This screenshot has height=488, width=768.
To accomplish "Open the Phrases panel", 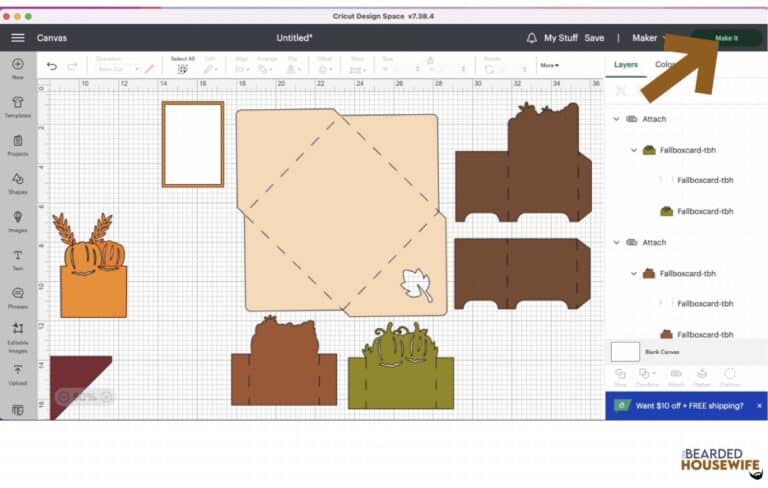I will point(17,296).
